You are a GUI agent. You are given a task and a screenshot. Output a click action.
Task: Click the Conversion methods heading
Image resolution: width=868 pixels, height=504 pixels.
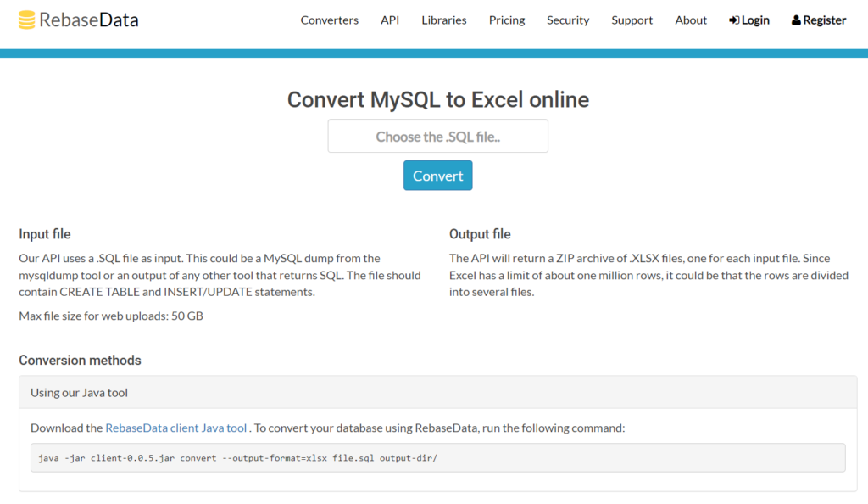pos(80,361)
